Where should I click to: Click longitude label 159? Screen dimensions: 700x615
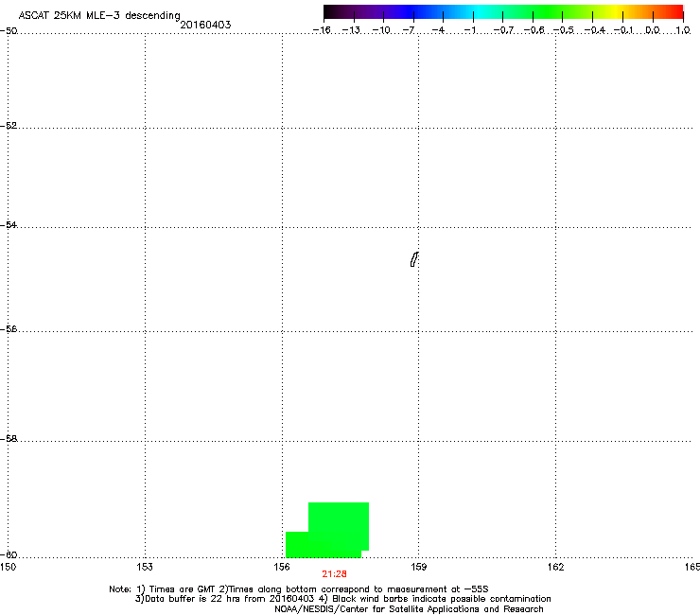pyautogui.click(x=419, y=567)
